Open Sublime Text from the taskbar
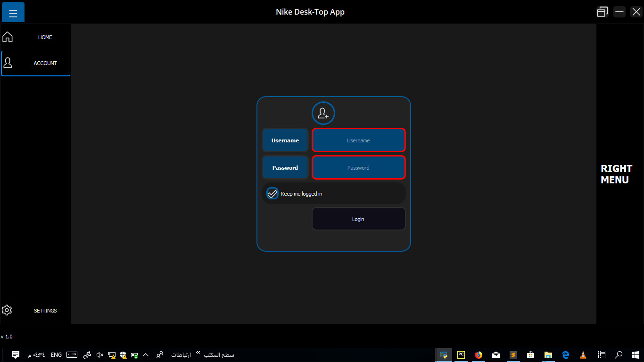 (x=513, y=355)
